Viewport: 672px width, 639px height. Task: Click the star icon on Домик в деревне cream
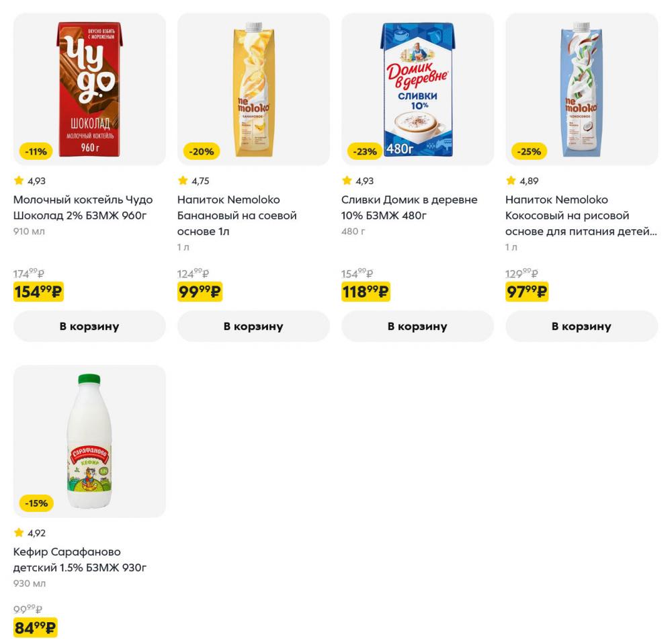point(347,181)
